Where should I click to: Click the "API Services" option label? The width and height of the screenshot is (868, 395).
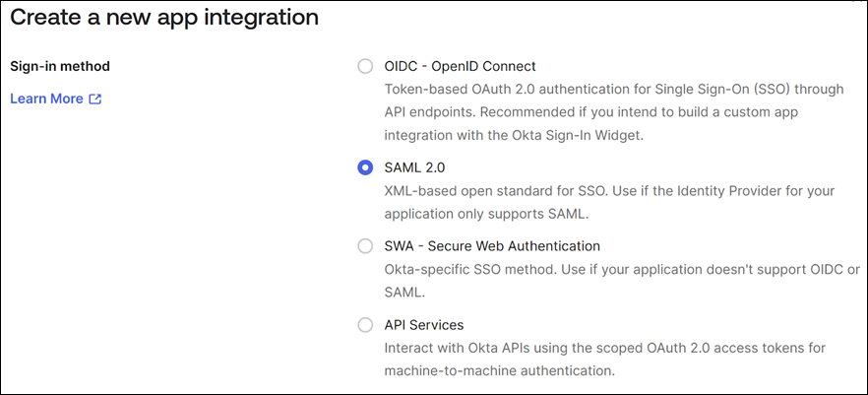[424, 325]
